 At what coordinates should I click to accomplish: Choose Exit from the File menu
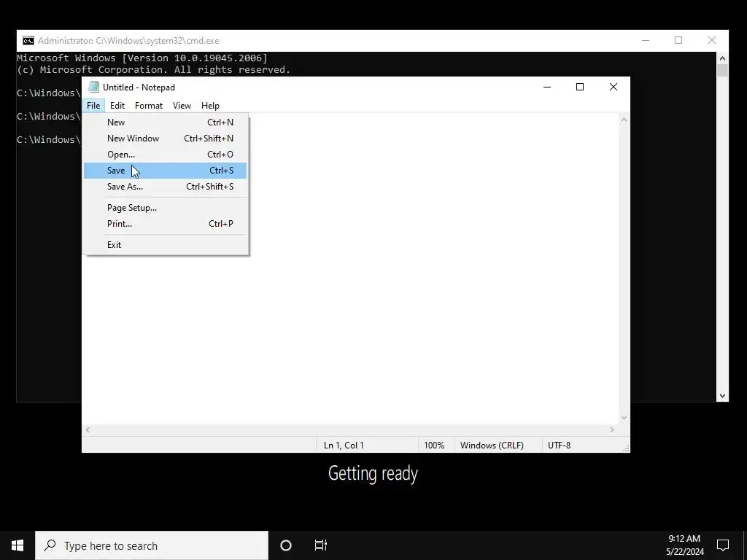tap(166, 245)
